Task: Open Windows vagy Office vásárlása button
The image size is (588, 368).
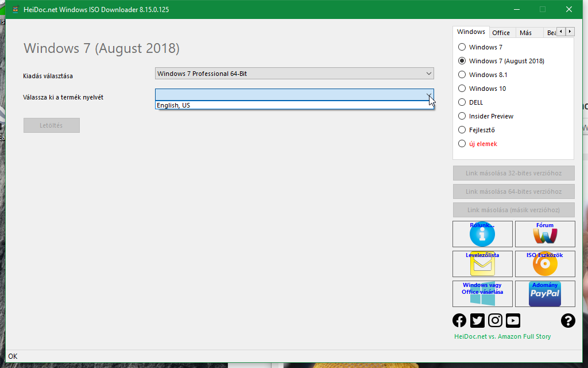Action: tap(482, 294)
